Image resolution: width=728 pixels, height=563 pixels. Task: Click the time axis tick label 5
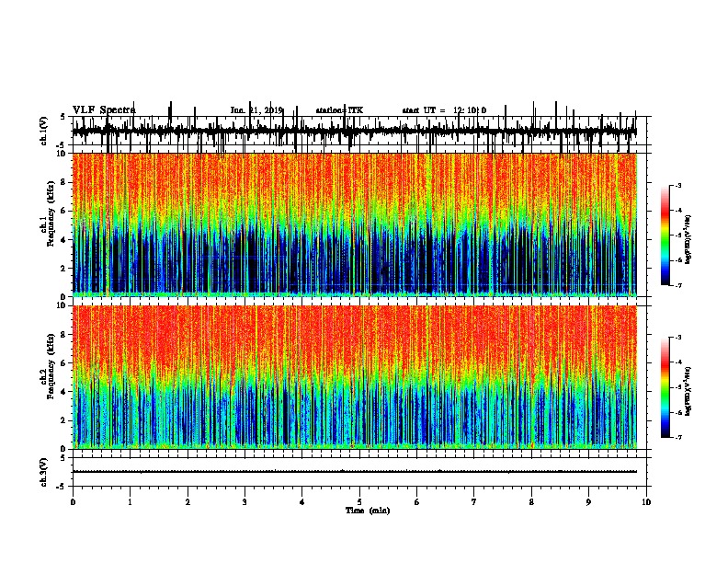point(359,502)
